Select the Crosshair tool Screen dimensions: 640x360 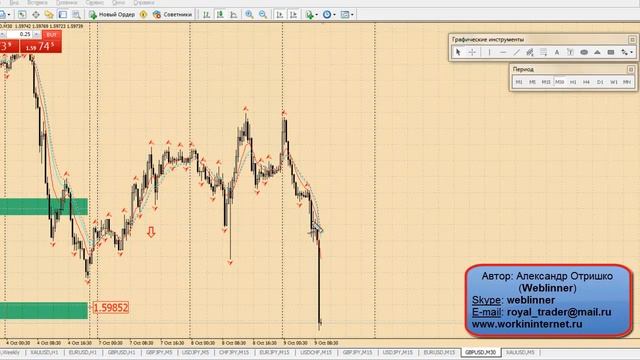click(x=472, y=52)
